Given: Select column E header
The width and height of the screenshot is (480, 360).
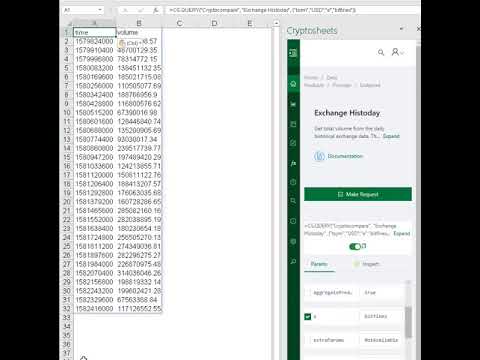Looking at the screenshot, I should click(249, 23).
